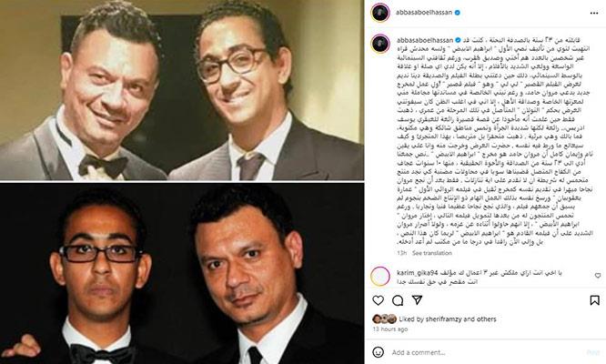This screenshot has height=364, width=606.
Task: Open karim_gika94's profile avatar
Action: point(380,276)
